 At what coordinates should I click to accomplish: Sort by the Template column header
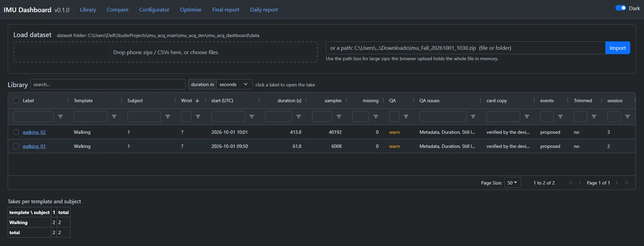point(83,101)
